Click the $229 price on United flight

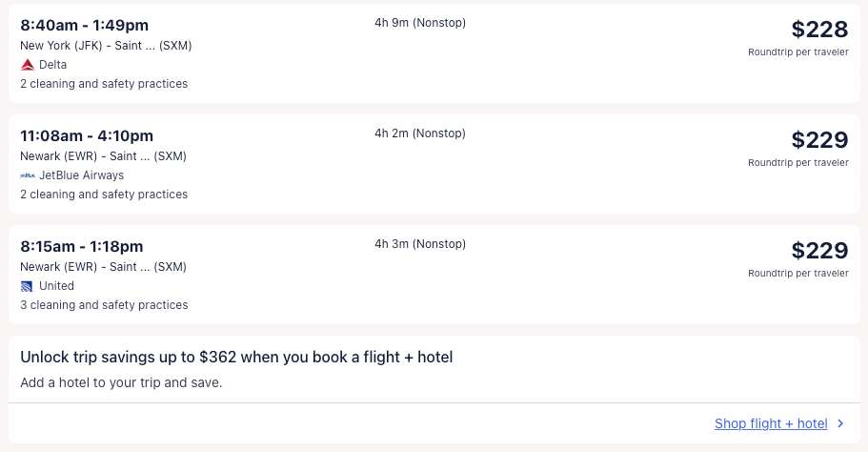pyautogui.click(x=819, y=251)
